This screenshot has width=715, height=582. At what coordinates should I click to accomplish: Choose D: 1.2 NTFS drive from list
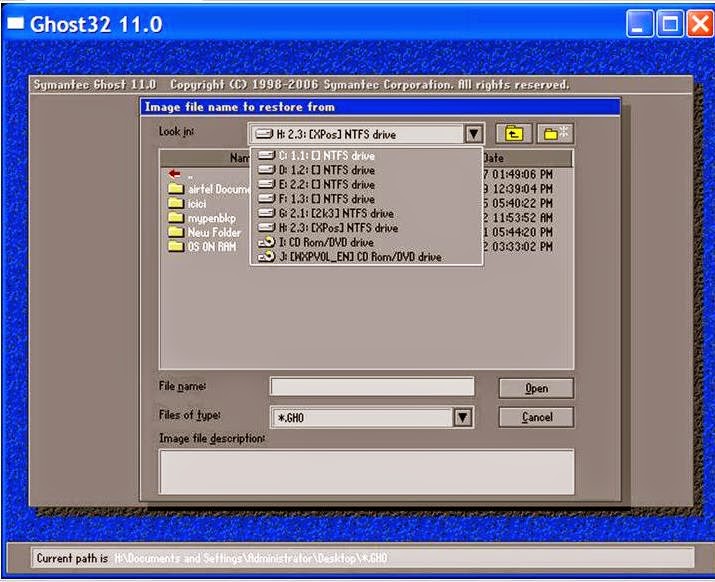366,170
